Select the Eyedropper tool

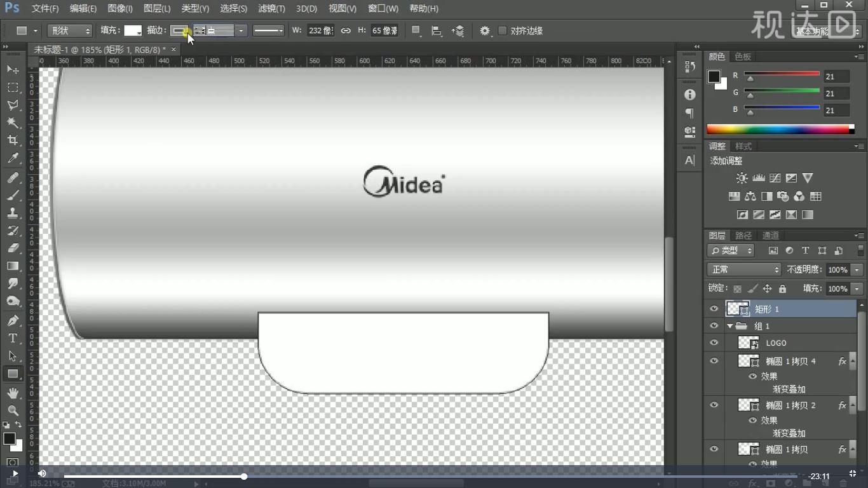pos(13,158)
